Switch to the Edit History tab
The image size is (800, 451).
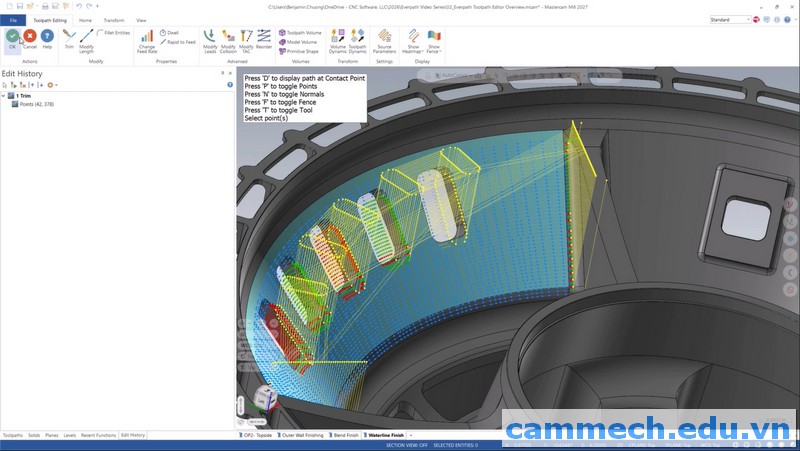pyautogui.click(x=133, y=435)
